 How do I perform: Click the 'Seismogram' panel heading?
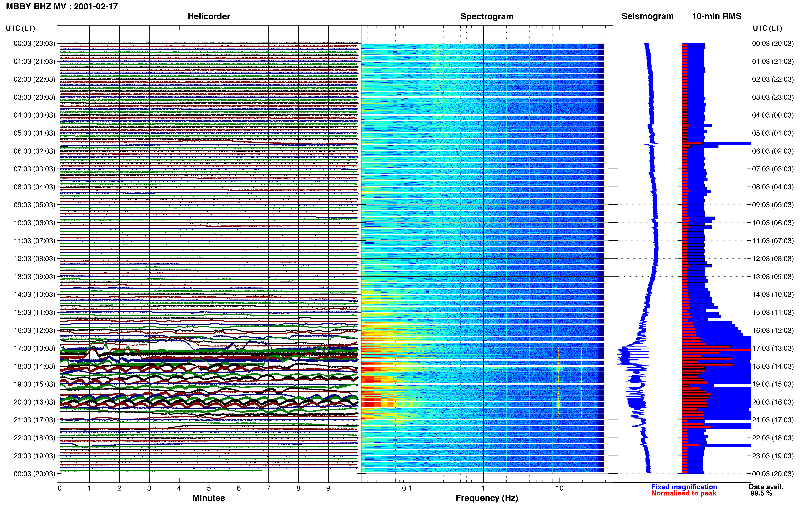point(648,16)
